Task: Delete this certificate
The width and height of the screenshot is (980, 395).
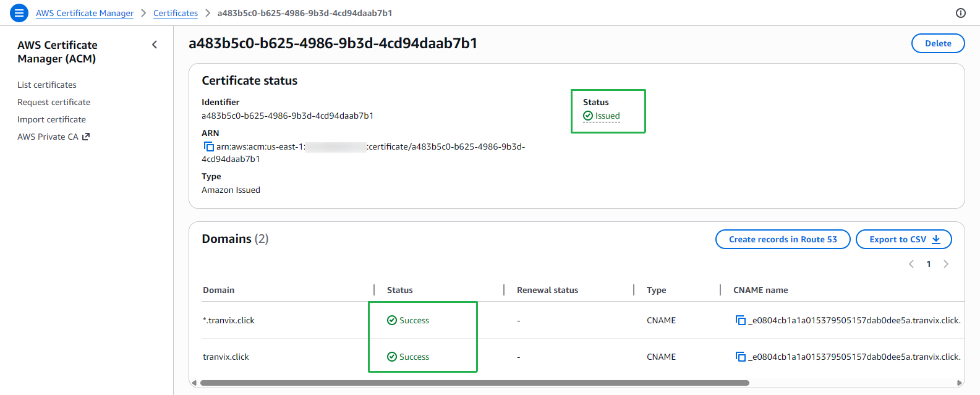Action: click(938, 43)
